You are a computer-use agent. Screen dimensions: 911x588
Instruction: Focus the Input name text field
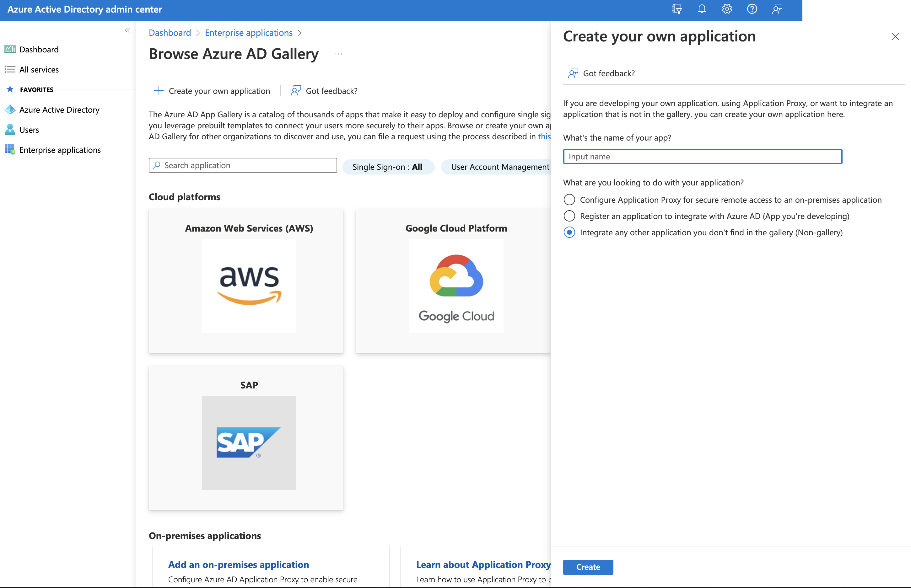coord(703,157)
